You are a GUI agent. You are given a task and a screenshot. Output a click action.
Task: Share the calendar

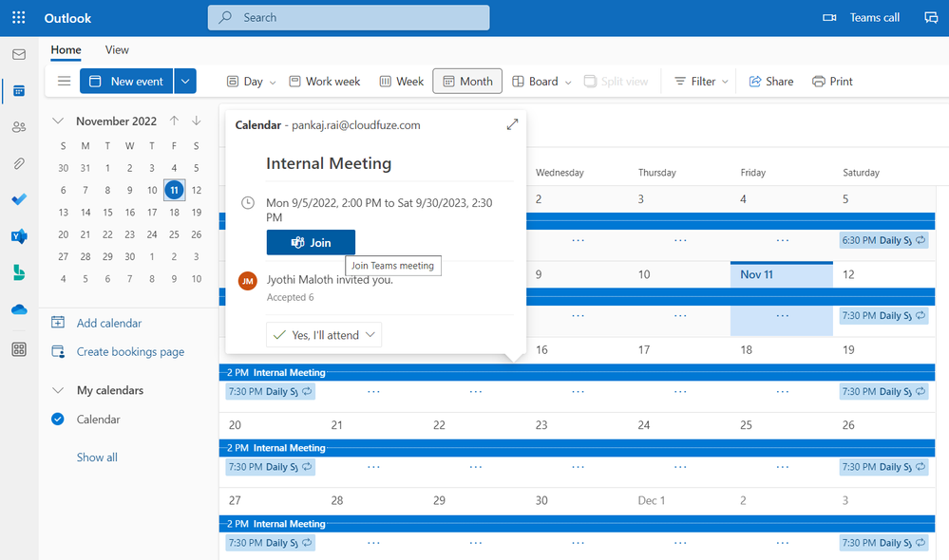pos(771,81)
